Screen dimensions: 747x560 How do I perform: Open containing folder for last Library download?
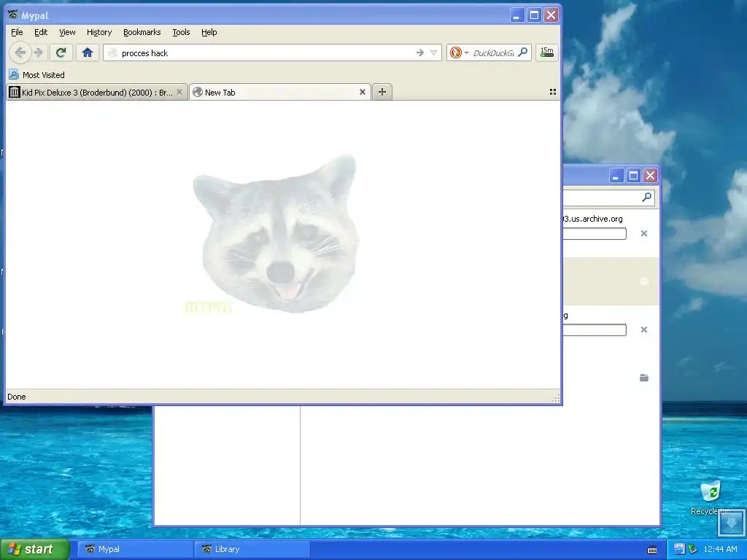tap(644, 378)
